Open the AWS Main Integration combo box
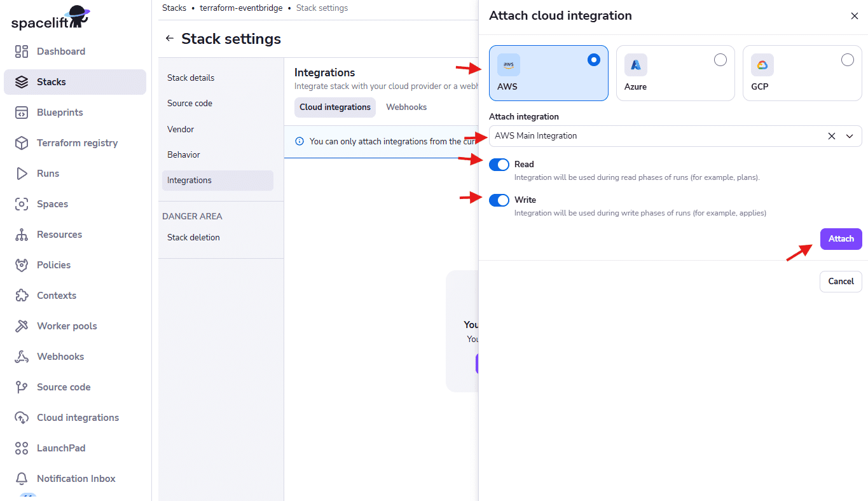The image size is (868, 501). 675,136
